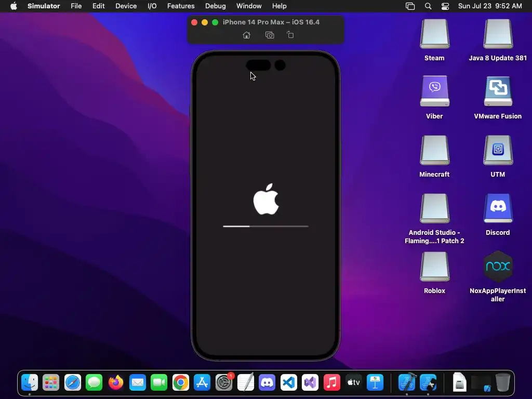Switch to Xcode in the Dock
This screenshot has height=399, width=532.
tap(407, 382)
